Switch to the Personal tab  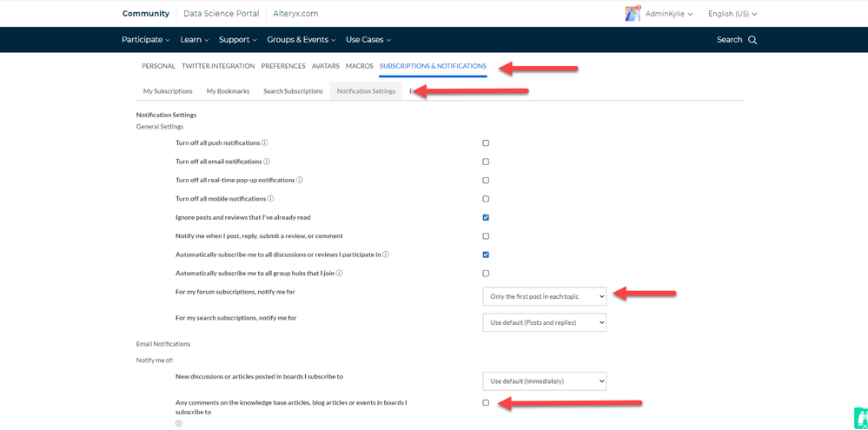(x=158, y=66)
